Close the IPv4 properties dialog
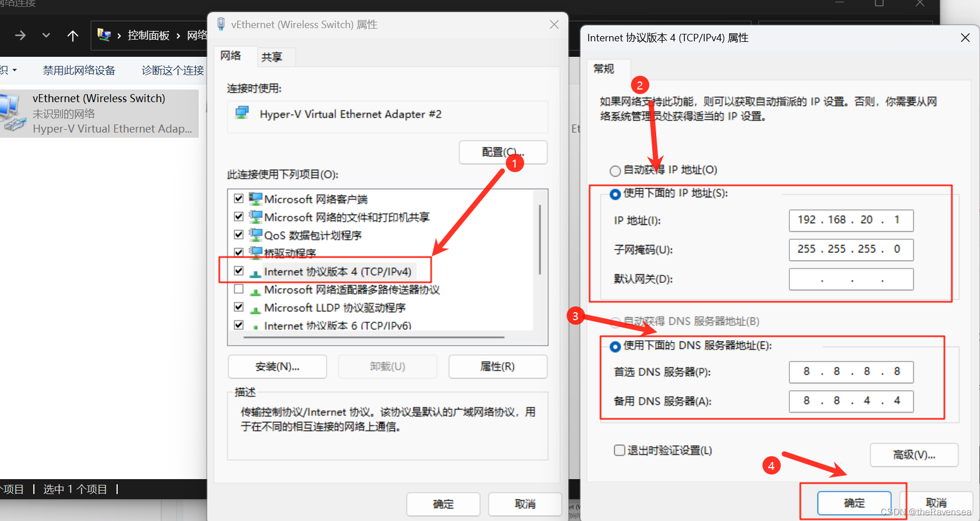Screen dimensions: 980x521 tap(965, 38)
